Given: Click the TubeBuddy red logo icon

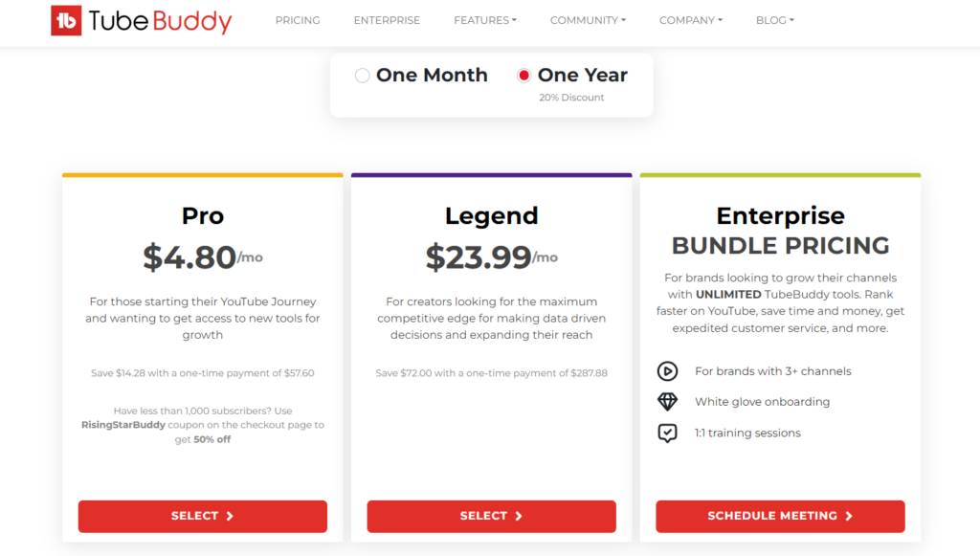Looking at the screenshot, I should (x=66, y=20).
